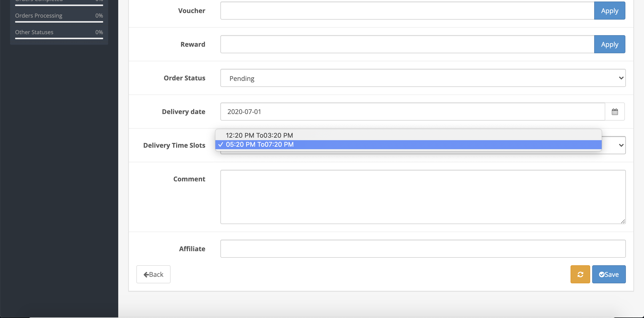Focus the Affiliate input field
Image resolution: width=644 pixels, height=318 pixels.
coord(423,249)
